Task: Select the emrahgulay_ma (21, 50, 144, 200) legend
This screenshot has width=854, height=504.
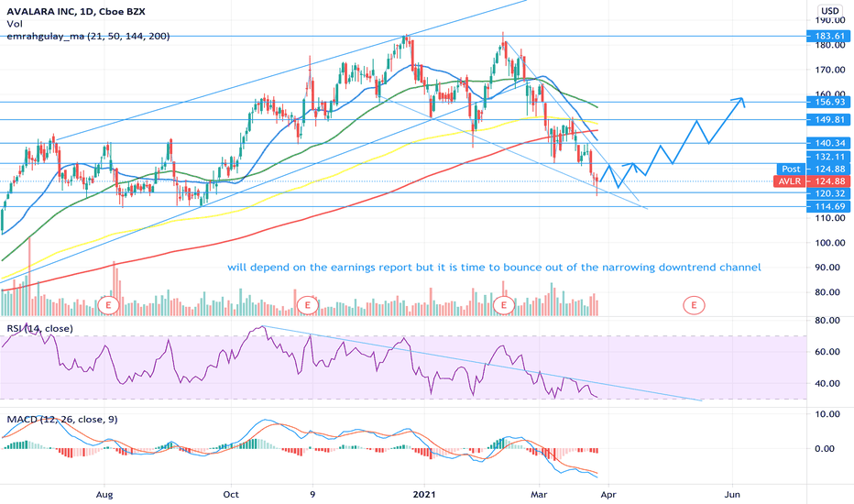Action: pyautogui.click(x=88, y=37)
